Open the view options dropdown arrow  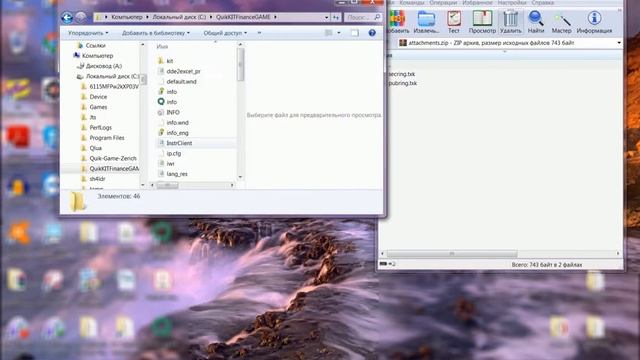tap(339, 33)
